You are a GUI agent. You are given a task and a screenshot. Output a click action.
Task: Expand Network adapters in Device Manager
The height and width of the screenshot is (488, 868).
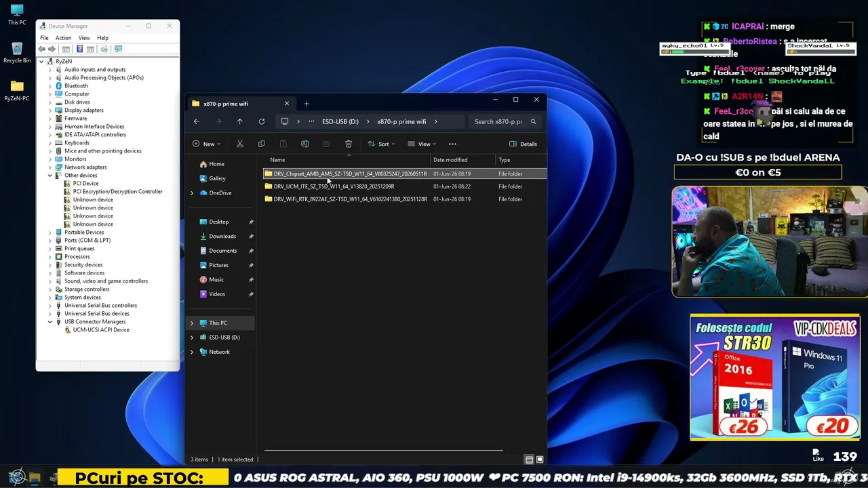click(50, 167)
